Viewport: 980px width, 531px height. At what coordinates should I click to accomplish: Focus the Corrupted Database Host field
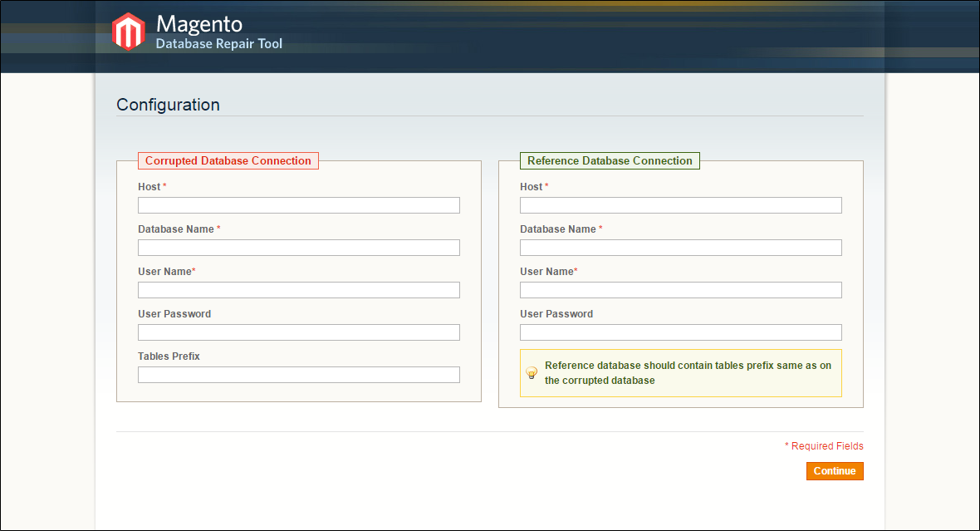[x=299, y=205]
